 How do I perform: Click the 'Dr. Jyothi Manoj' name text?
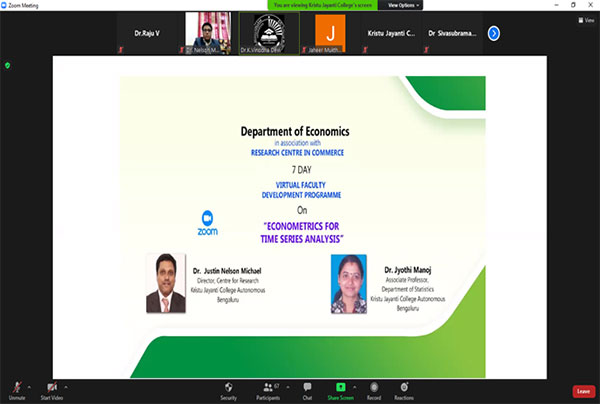click(x=408, y=270)
